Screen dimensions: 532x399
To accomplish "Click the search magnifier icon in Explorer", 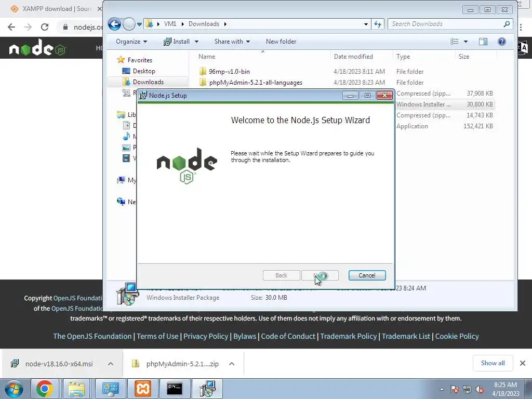I will tap(507, 24).
